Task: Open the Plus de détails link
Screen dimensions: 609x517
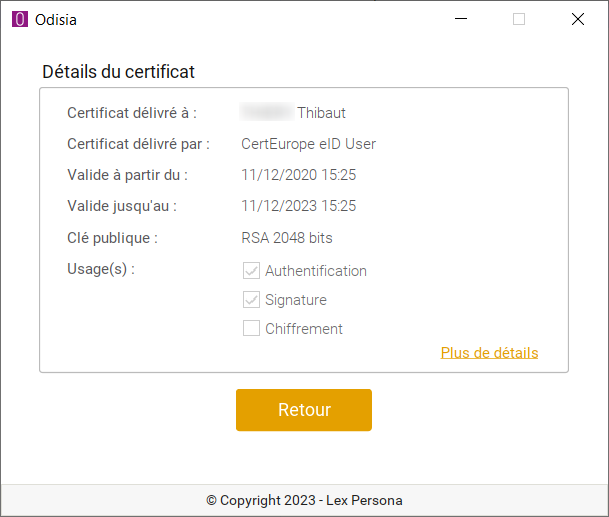Action: pyautogui.click(x=489, y=352)
